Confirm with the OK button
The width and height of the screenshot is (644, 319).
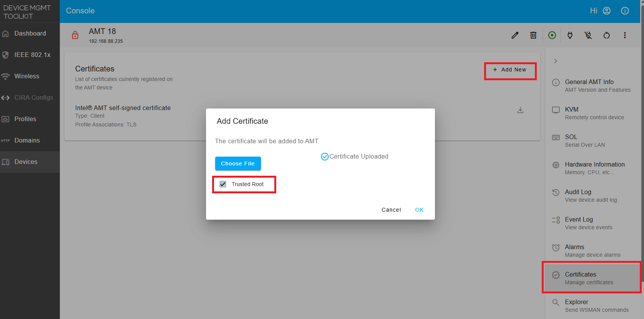419,210
